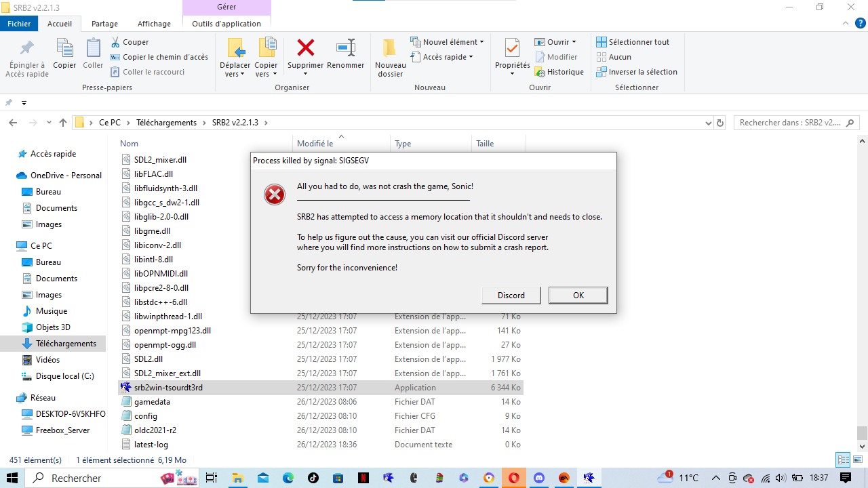Screen dimensions: 868x488
Task: Open TikTok from the taskbar
Action: (x=313, y=478)
